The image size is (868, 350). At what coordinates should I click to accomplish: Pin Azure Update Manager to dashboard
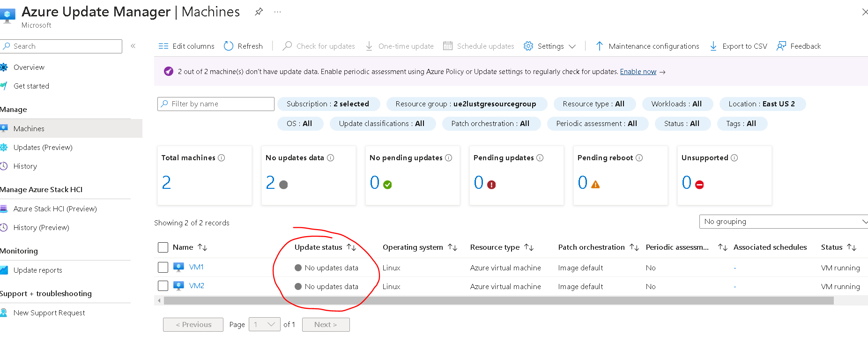click(x=259, y=12)
